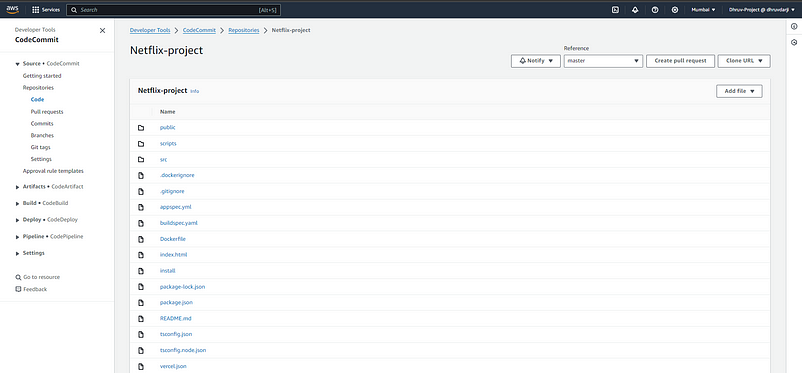Image resolution: width=802 pixels, height=373 pixels.
Task: Click the Name column header
Action: coord(168,112)
